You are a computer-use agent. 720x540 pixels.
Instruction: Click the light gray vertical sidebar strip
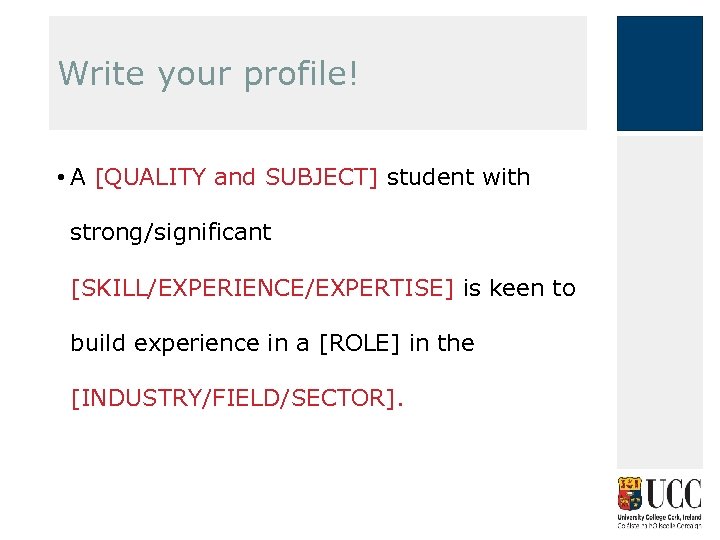tap(659, 300)
